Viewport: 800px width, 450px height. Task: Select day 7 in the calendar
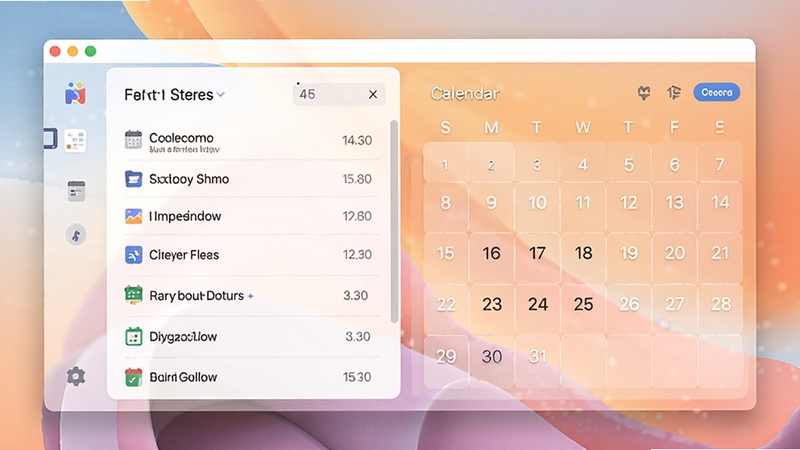point(720,164)
